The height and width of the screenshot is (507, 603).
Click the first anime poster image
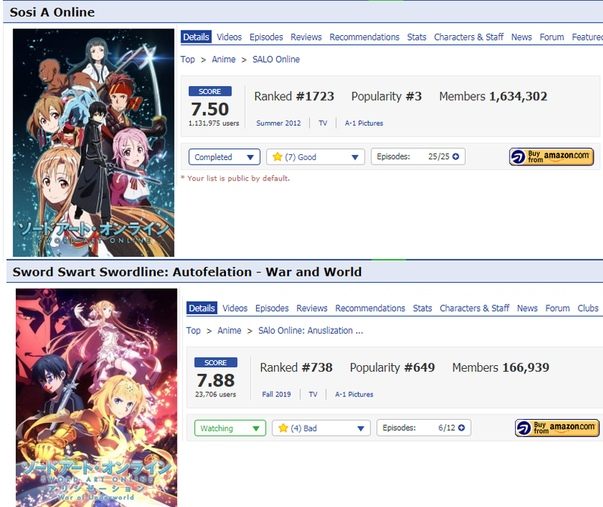point(93,143)
